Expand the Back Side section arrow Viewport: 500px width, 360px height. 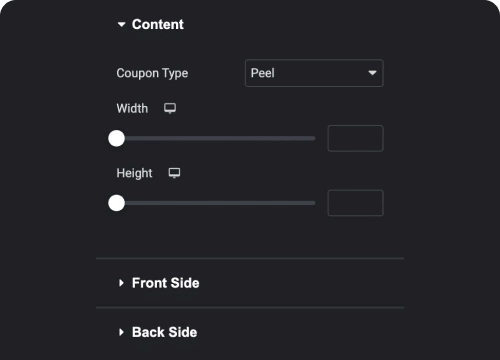coord(121,332)
